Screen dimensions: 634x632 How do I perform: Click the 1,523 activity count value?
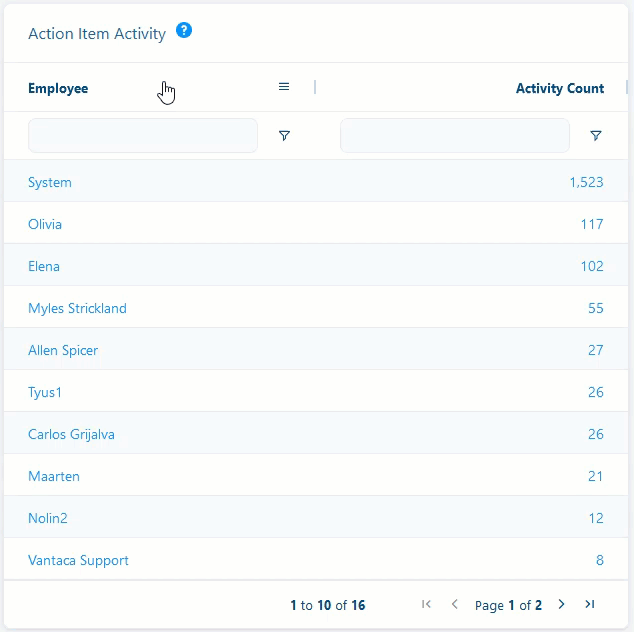586,182
